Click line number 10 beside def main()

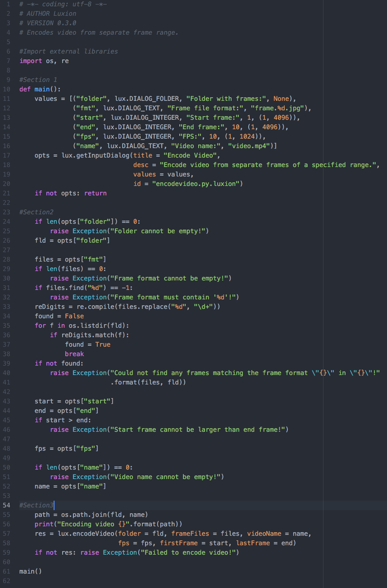point(7,89)
